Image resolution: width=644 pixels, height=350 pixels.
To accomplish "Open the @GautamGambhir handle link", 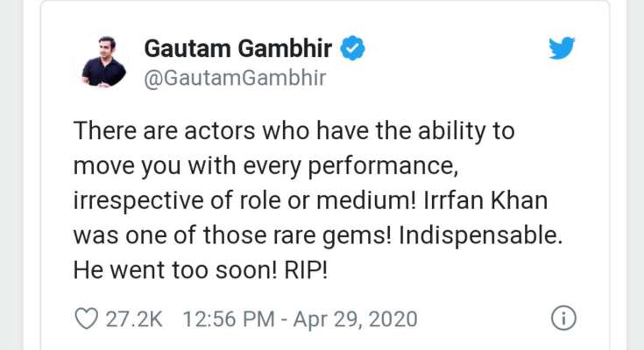I will [235, 78].
